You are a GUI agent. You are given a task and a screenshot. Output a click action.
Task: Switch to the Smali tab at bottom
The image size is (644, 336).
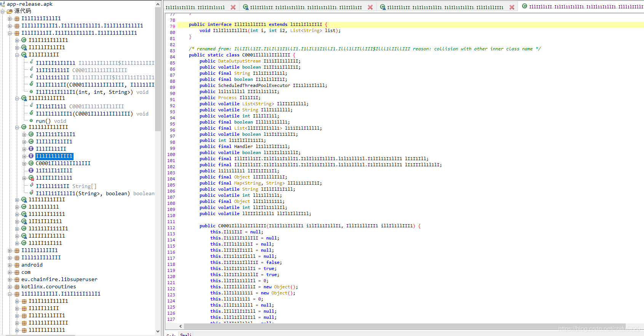(x=186, y=334)
